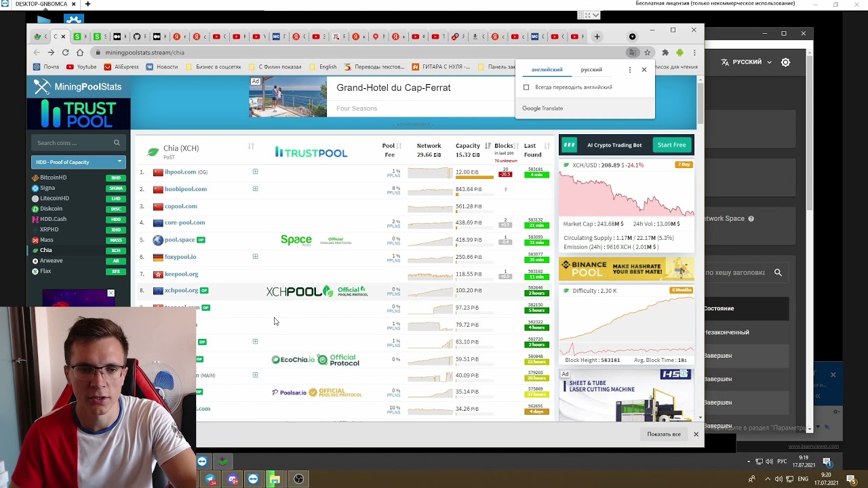Expand foxypool.io row details
The image size is (868, 488).
255,256
